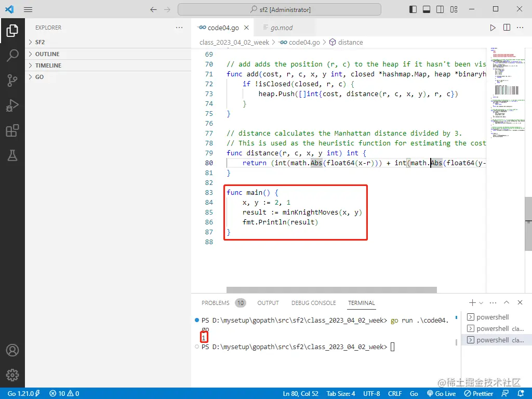The height and width of the screenshot is (399, 532).
Task: Click minKnightMoves call on line 85
Action: (x=322, y=212)
